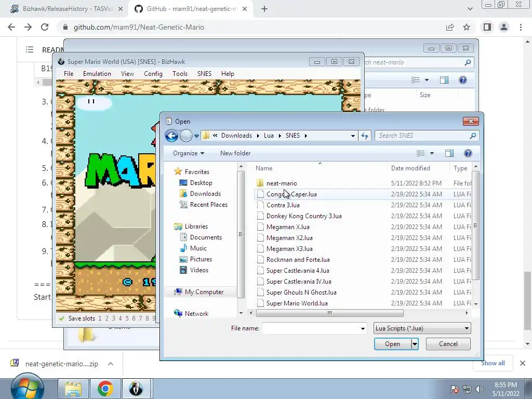
Task: Click the Search SNES field
Action: [423, 136]
